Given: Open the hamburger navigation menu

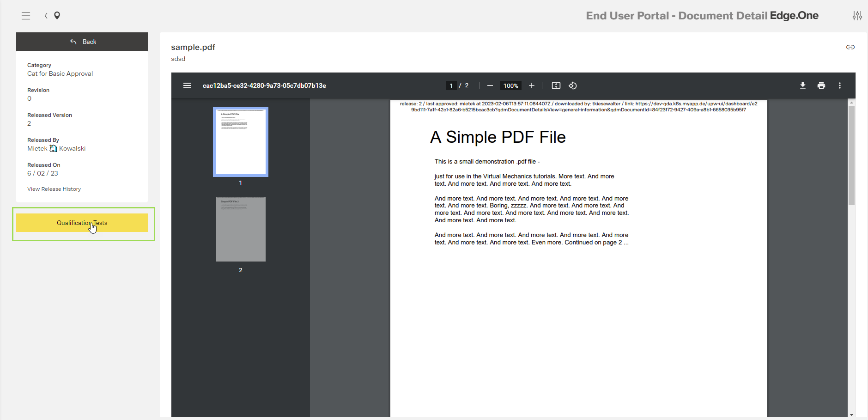Looking at the screenshot, I should (x=26, y=16).
